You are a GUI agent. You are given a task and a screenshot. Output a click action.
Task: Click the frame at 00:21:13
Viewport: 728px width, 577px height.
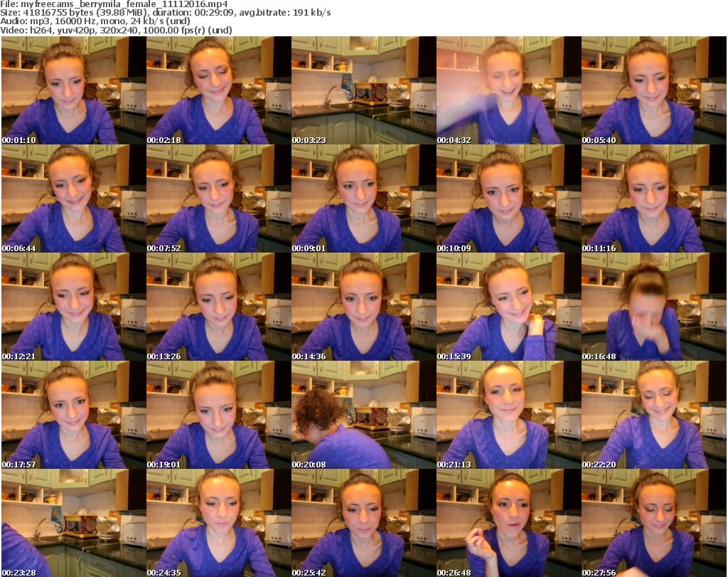pyautogui.click(x=508, y=415)
